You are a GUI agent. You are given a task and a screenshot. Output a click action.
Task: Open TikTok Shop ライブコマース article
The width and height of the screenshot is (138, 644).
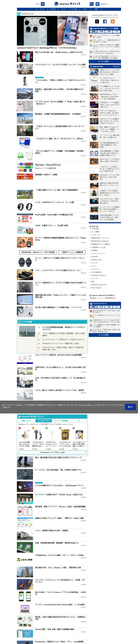tap(59, 494)
